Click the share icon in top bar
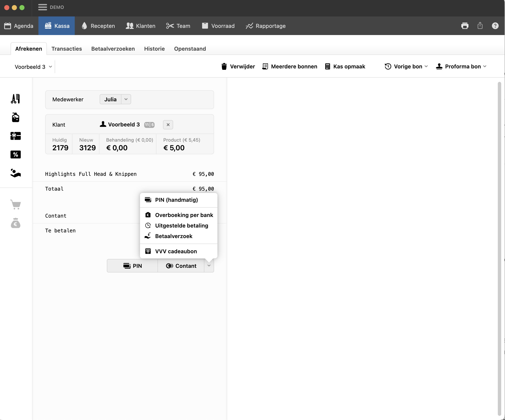This screenshot has height=420, width=505. click(x=480, y=26)
